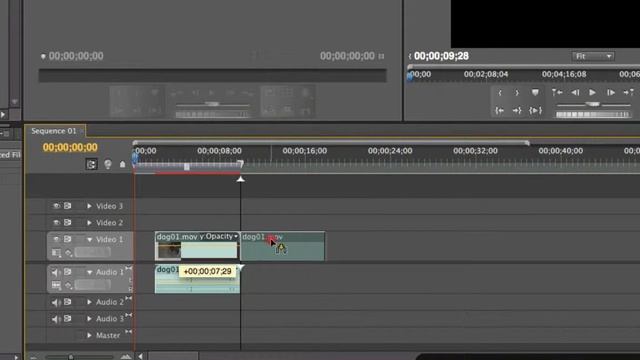Hide the Video 2 track output
640x360 pixels.
point(56,223)
